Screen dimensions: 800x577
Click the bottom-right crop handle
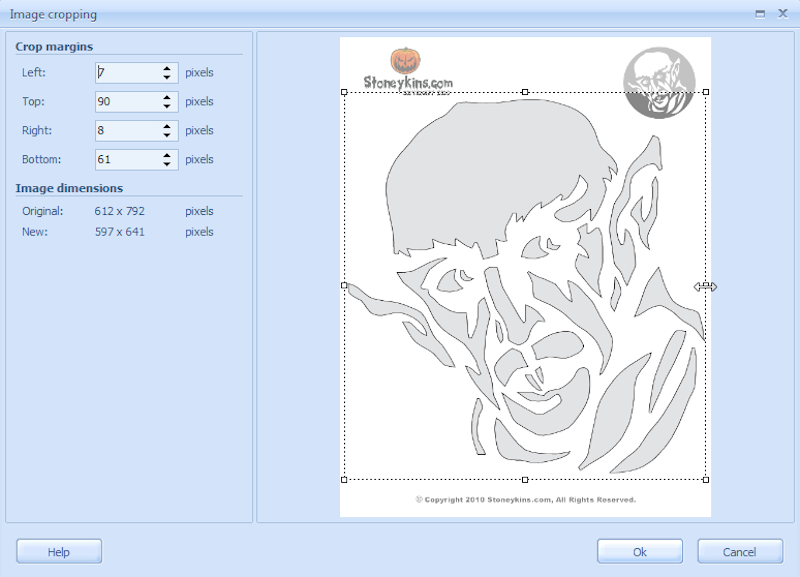[706, 480]
